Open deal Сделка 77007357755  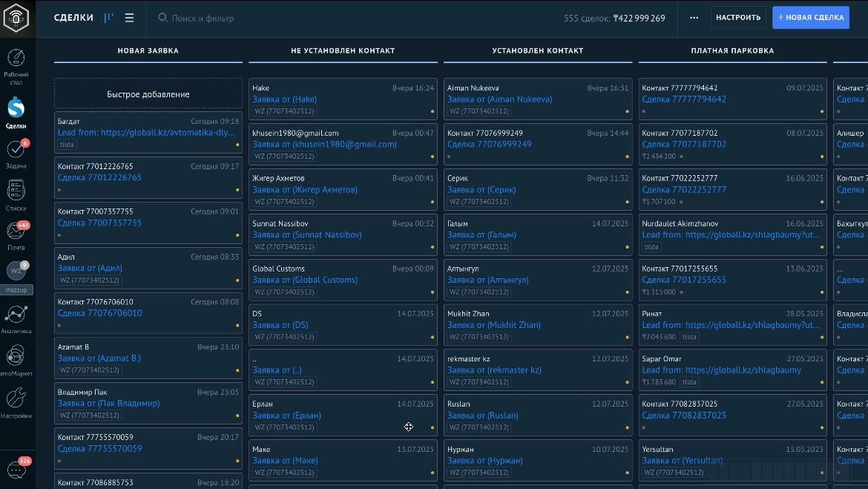[99, 223]
